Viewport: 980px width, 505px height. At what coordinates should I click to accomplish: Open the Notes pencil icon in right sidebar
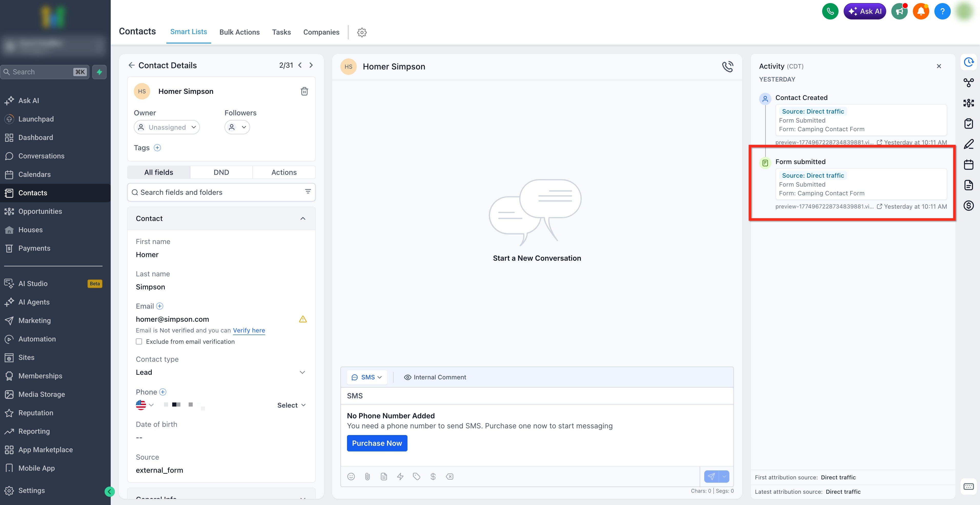(x=968, y=144)
